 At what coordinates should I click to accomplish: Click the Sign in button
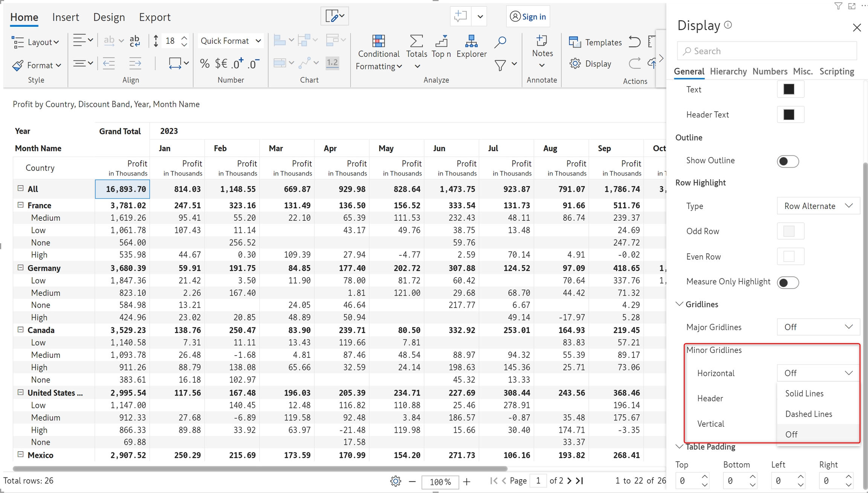(x=528, y=17)
